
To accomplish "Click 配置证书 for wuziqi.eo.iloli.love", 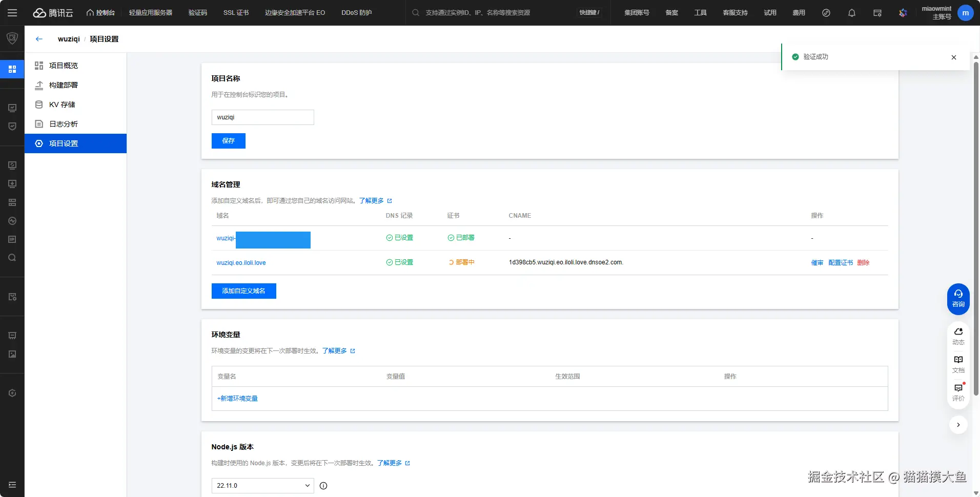I will pyautogui.click(x=841, y=263).
